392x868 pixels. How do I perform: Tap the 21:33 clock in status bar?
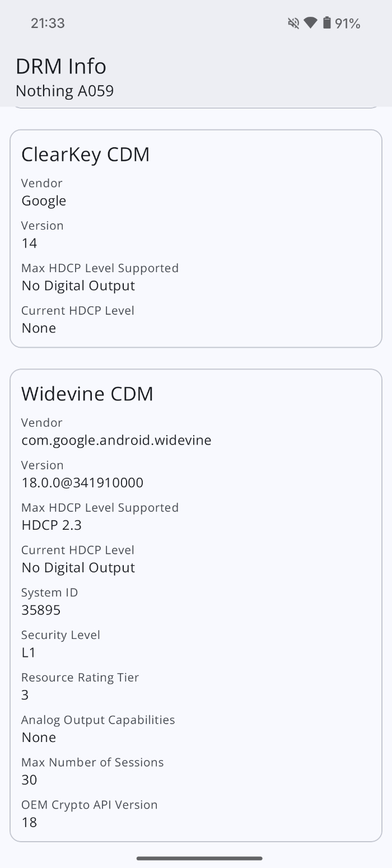[48, 23]
